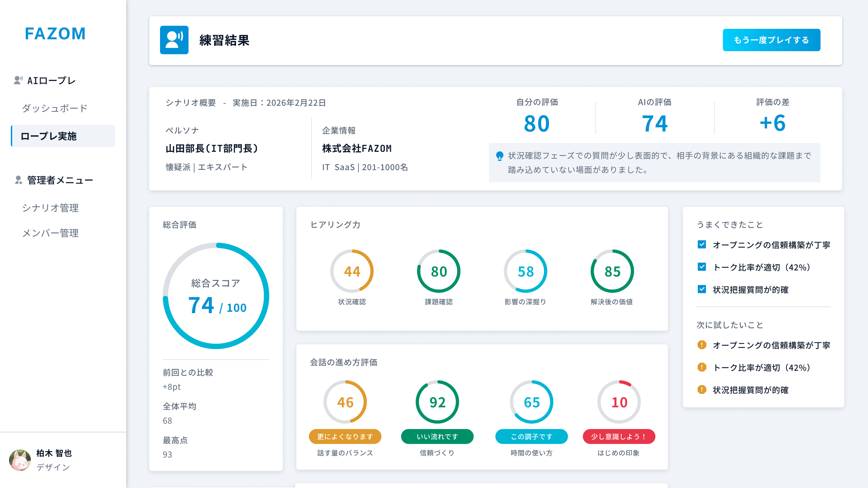Click the 総合スコア 74/100 progress ring
868x488 pixels.
click(216, 295)
